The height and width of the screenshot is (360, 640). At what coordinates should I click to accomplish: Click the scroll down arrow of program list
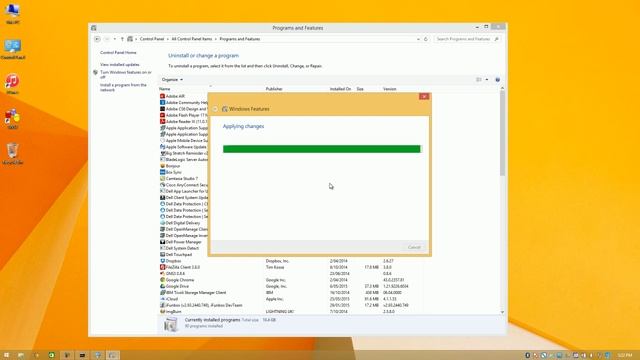coord(502,312)
